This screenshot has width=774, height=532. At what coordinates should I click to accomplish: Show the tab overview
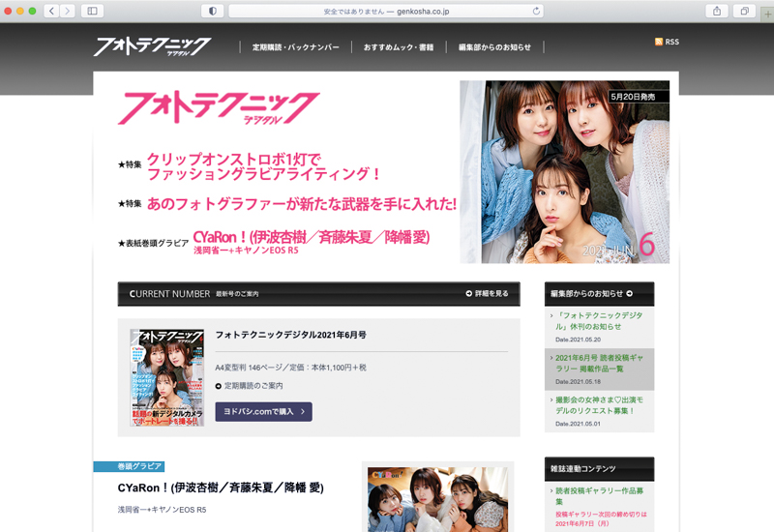point(744,11)
